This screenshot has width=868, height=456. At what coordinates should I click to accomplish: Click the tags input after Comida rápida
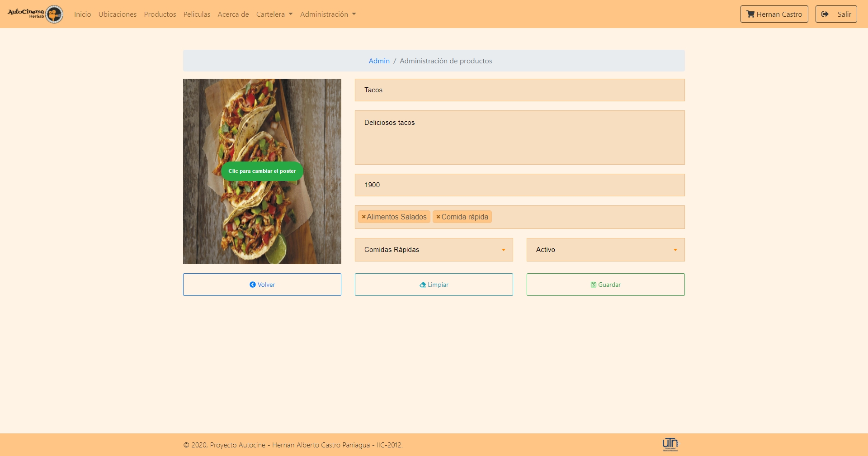pyautogui.click(x=588, y=217)
